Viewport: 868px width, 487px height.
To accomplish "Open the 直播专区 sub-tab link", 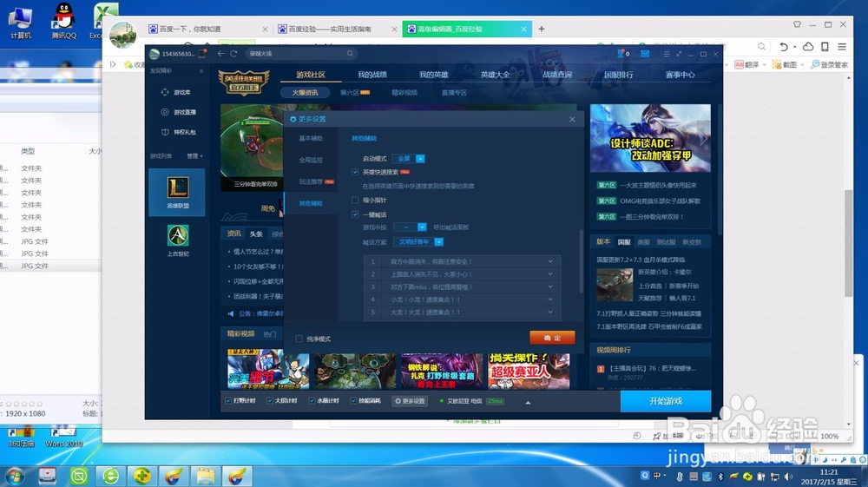I will pos(454,92).
